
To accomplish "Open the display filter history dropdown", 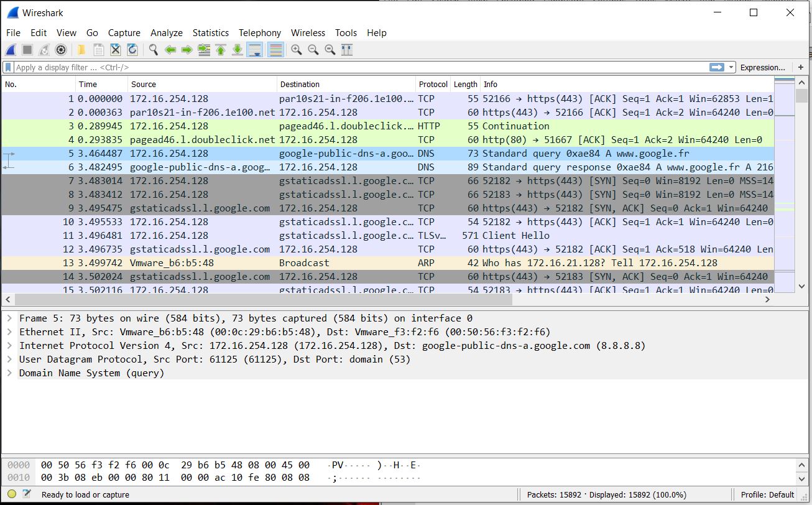I will tap(731, 67).
